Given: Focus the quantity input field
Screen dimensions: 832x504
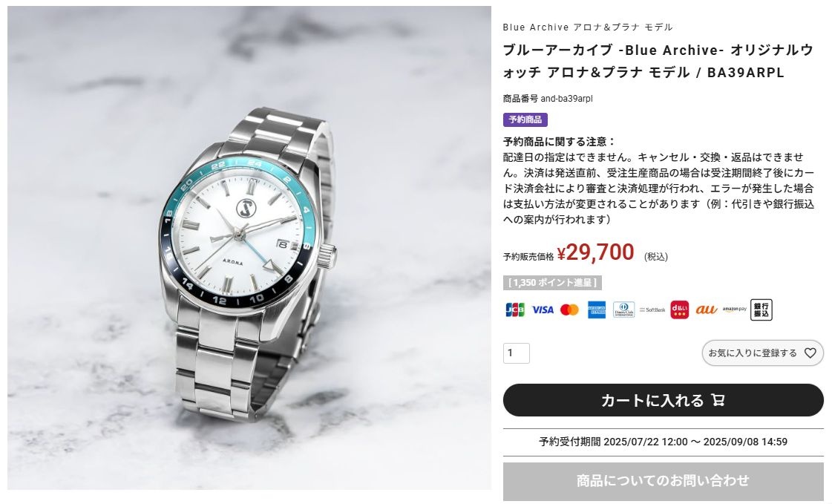Looking at the screenshot, I should [x=517, y=353].
